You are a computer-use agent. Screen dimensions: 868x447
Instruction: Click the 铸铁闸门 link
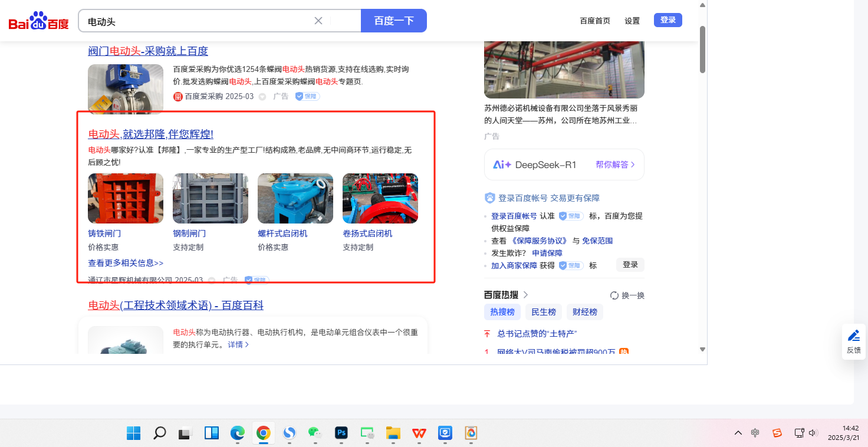(x=104, y=234)
